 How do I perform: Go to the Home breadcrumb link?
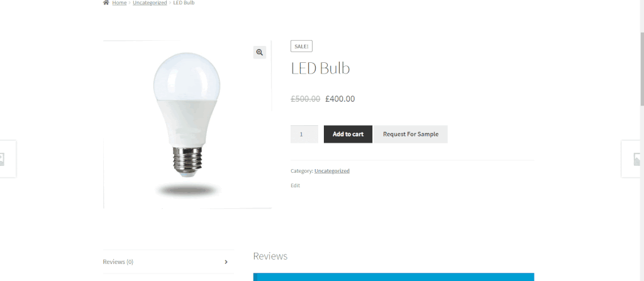pyautogui.click(x=119, y=3)
